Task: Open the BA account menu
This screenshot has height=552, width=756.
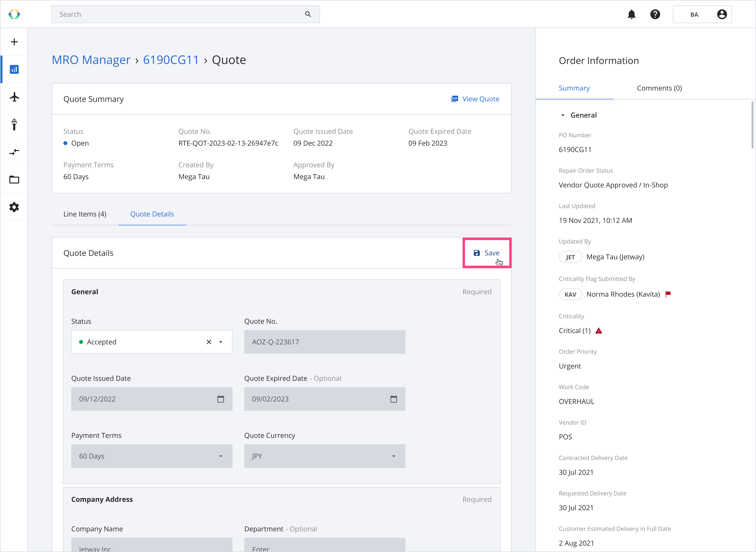Action: [x=702, y=14]
